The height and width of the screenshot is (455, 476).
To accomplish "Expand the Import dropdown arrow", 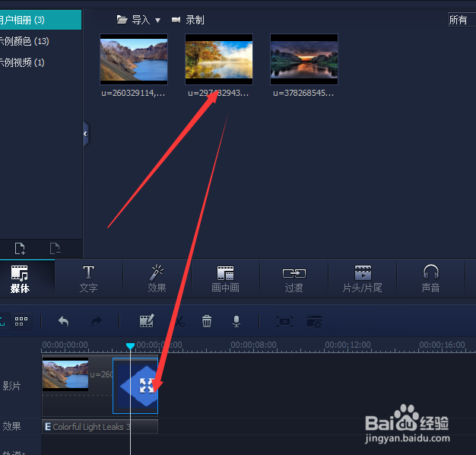I will pos(157,21).
